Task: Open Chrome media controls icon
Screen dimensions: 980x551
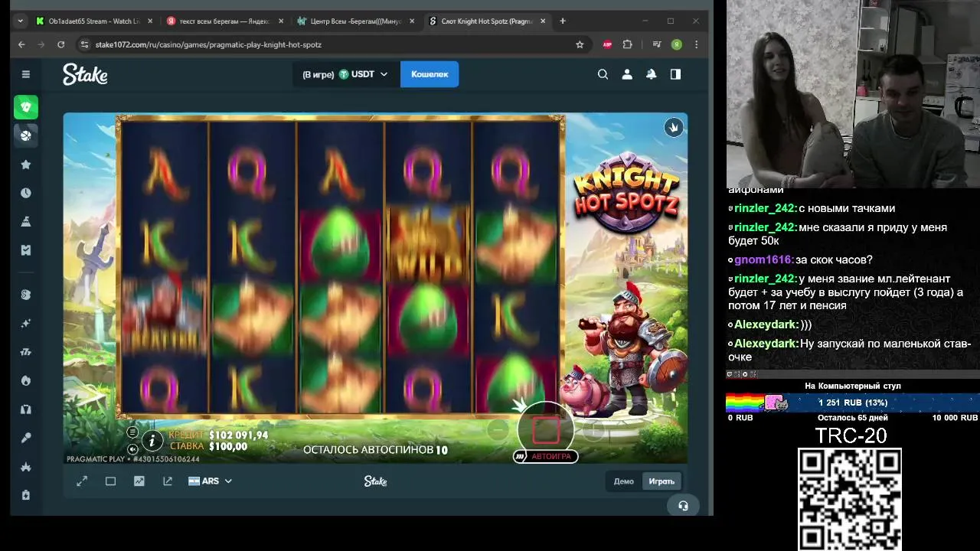Action: (x=656, y=44)
